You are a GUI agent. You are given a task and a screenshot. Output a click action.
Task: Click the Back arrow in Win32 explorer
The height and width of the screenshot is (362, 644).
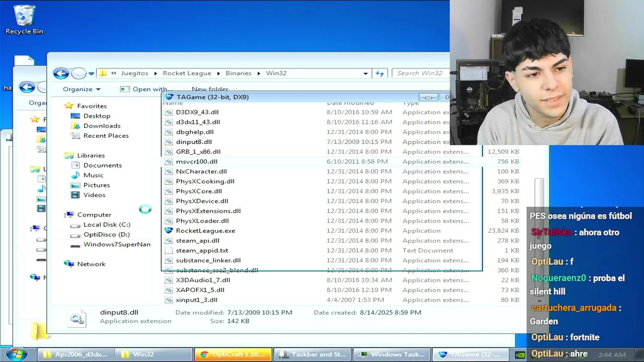(61, 73)
